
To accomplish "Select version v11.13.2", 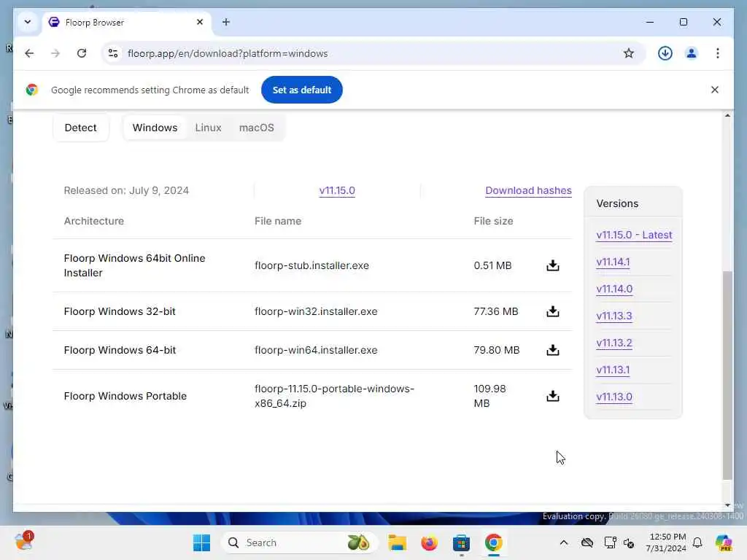I will (614, 343).
